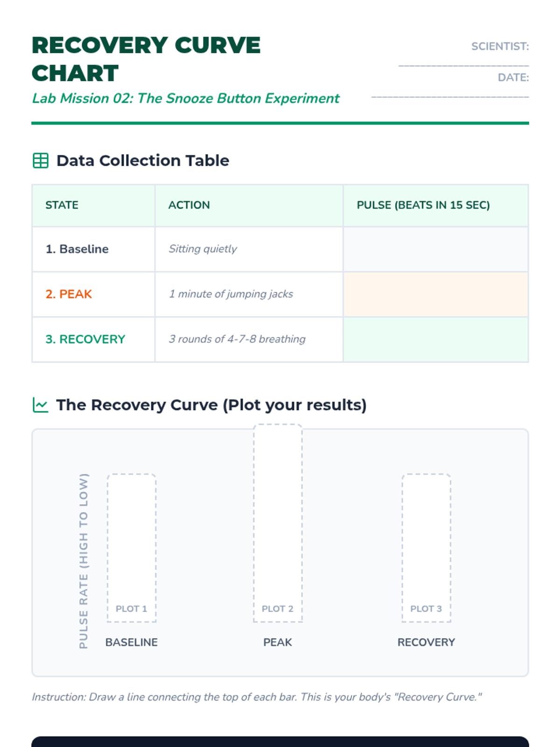Click the STATE column header
Image resolution: width=560 pixels, height=747 pixels.
tap(62, 205)
